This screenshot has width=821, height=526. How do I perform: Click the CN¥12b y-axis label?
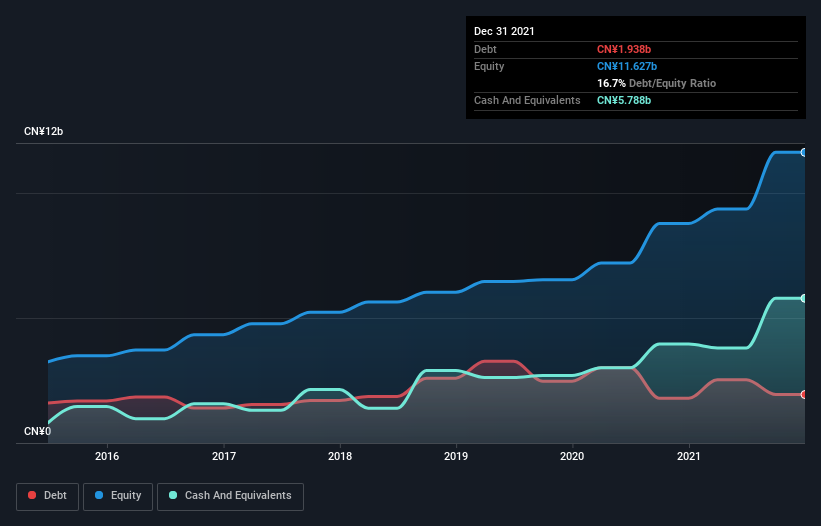pos(43,131)
